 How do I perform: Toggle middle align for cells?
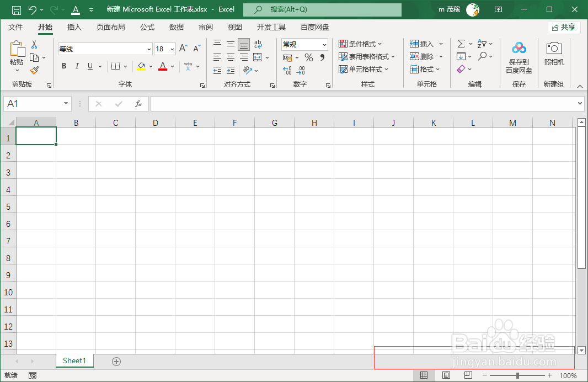tap(230, 44)
